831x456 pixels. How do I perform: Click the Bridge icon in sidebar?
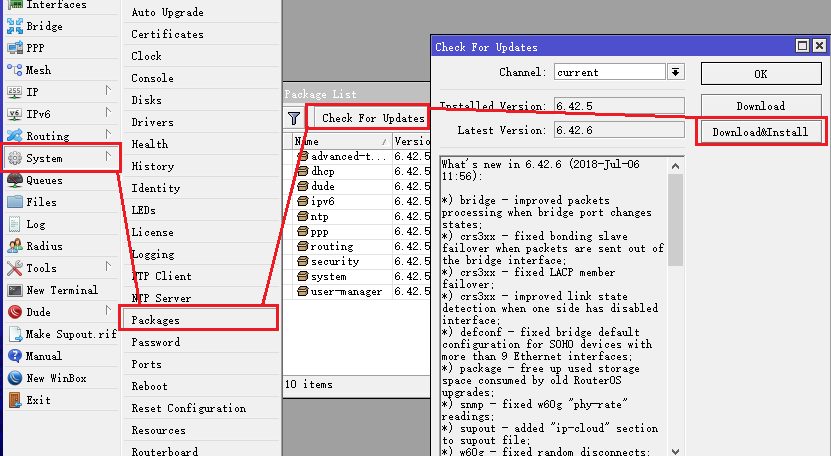(x=15, y=26)
